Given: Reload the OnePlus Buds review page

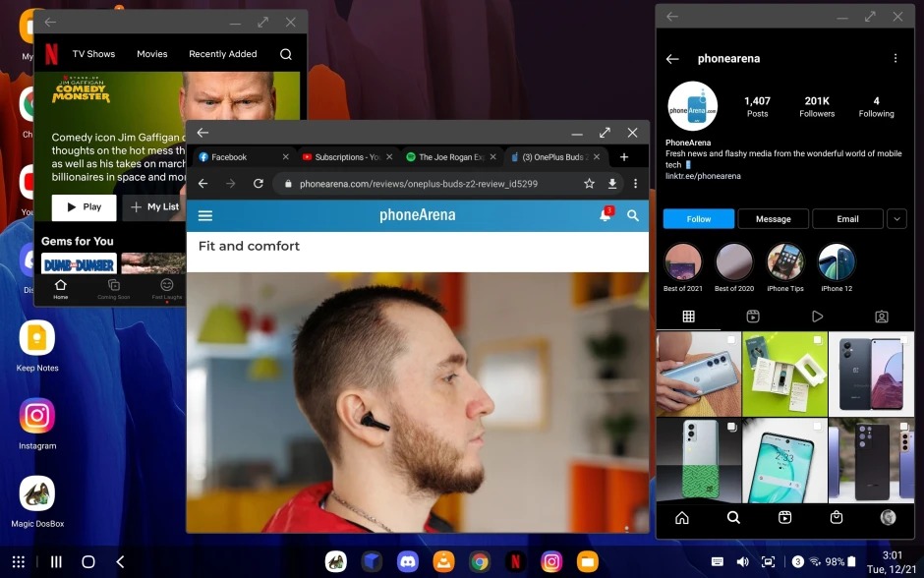Looking at the screenshot, I should tap(259, 184).
